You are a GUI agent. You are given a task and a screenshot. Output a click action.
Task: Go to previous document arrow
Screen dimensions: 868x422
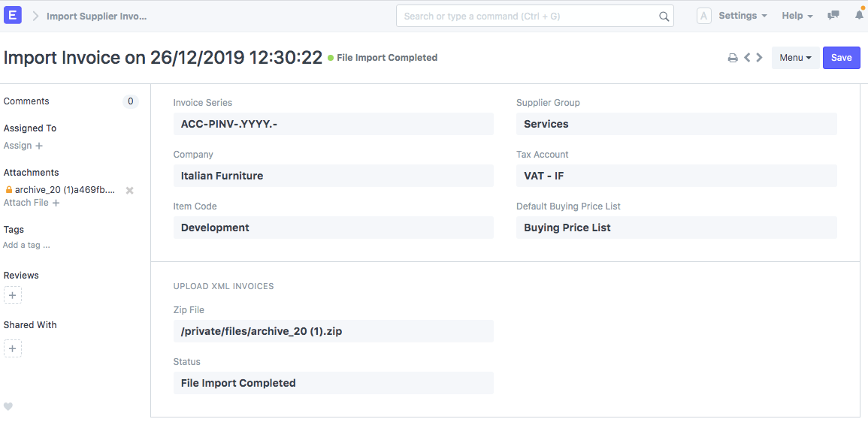747,58
